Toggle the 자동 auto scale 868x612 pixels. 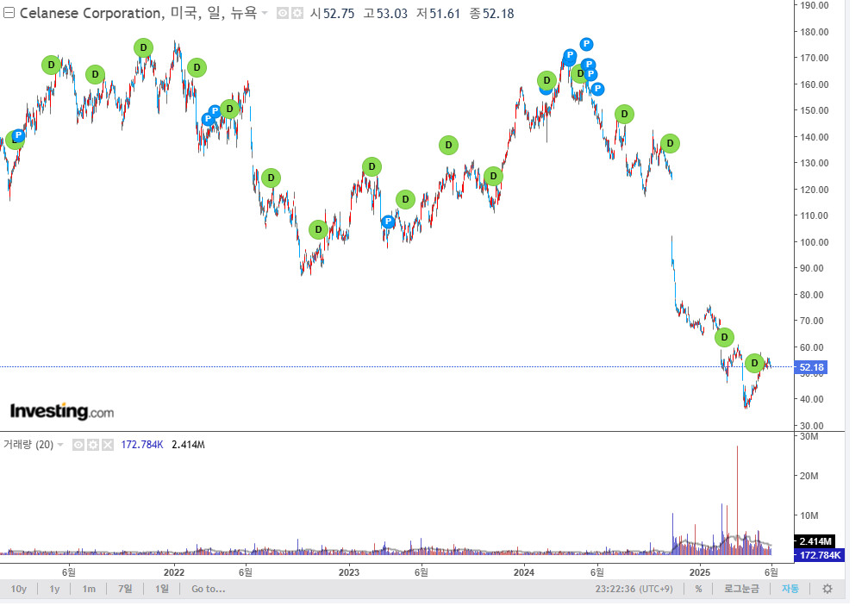point(790,589)
